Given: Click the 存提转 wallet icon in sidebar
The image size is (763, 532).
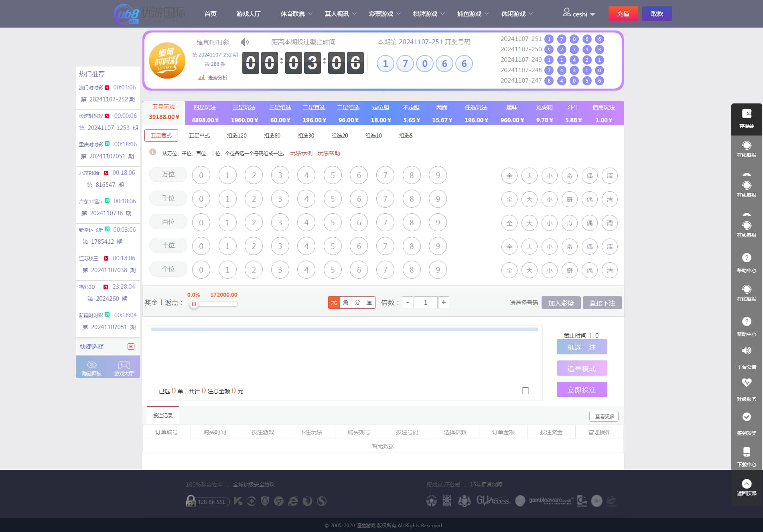Looking at the screenshot, I should pos(746,114).
